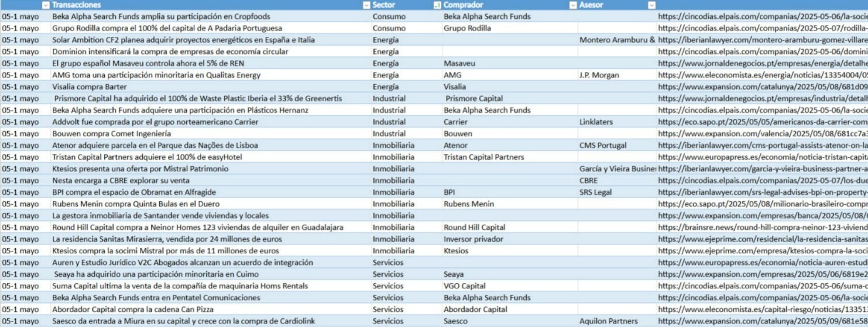This screenshot has width=868, height=327.
Task: Open the Comprador column filter dropdown
Action: pyautogui.click(x=574, y=5)
